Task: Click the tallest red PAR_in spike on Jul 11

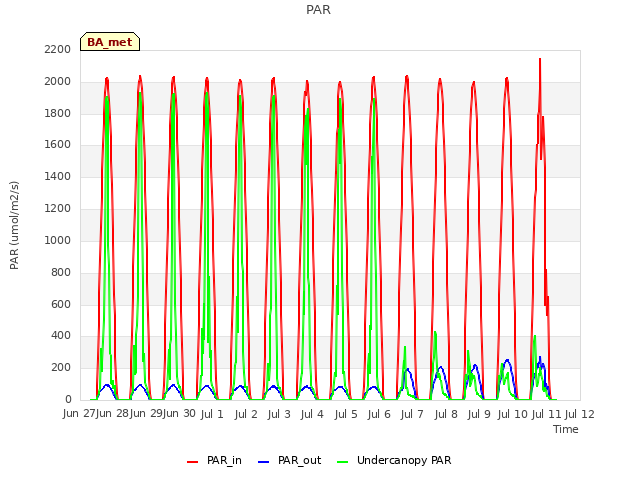Action: pos(540,60)
